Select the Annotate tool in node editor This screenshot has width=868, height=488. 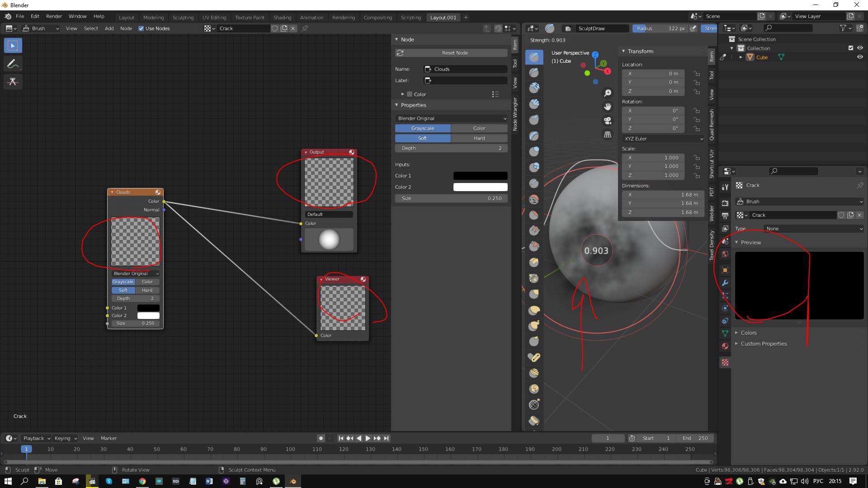coord(13,64)
